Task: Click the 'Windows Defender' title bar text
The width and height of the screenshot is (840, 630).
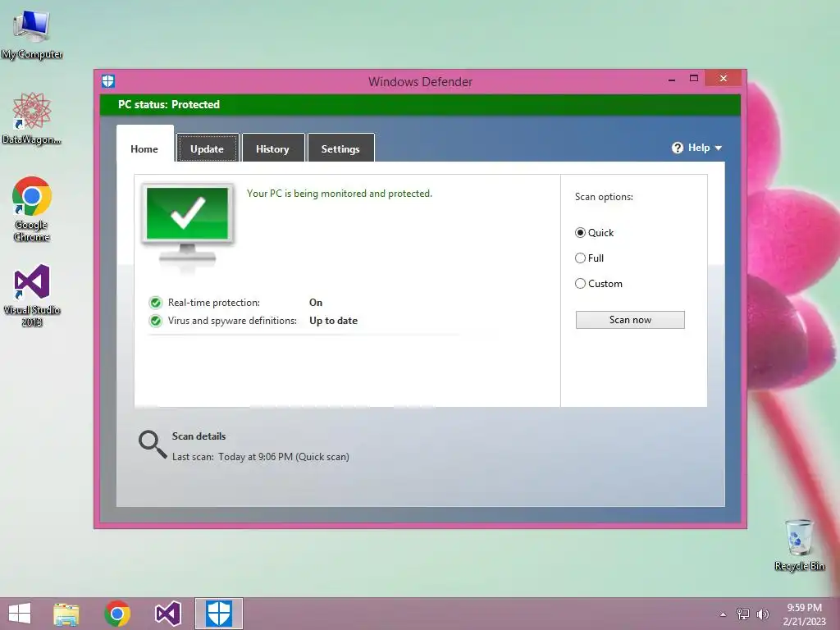Action: coord(420,82)
